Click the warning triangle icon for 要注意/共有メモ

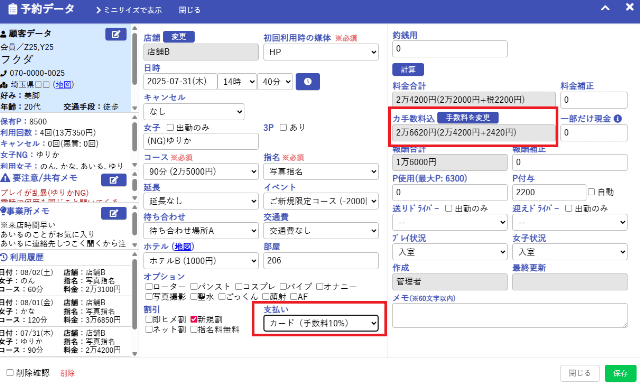coord(5,178)
